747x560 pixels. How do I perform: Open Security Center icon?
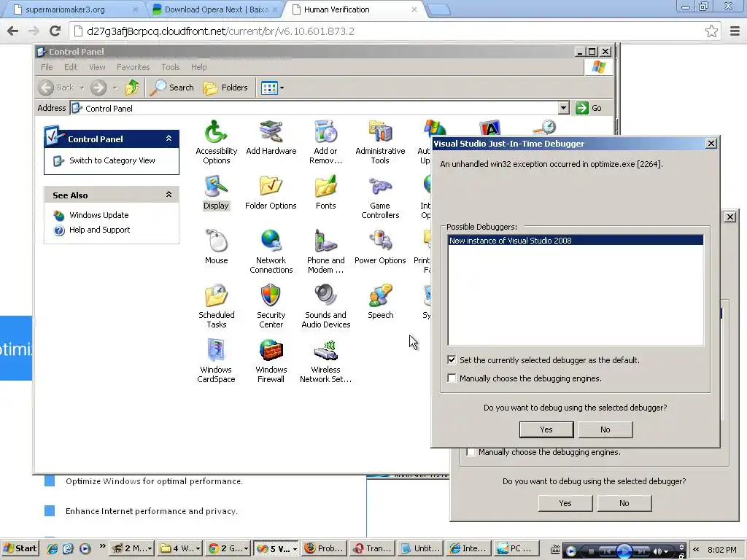(271, 306)
